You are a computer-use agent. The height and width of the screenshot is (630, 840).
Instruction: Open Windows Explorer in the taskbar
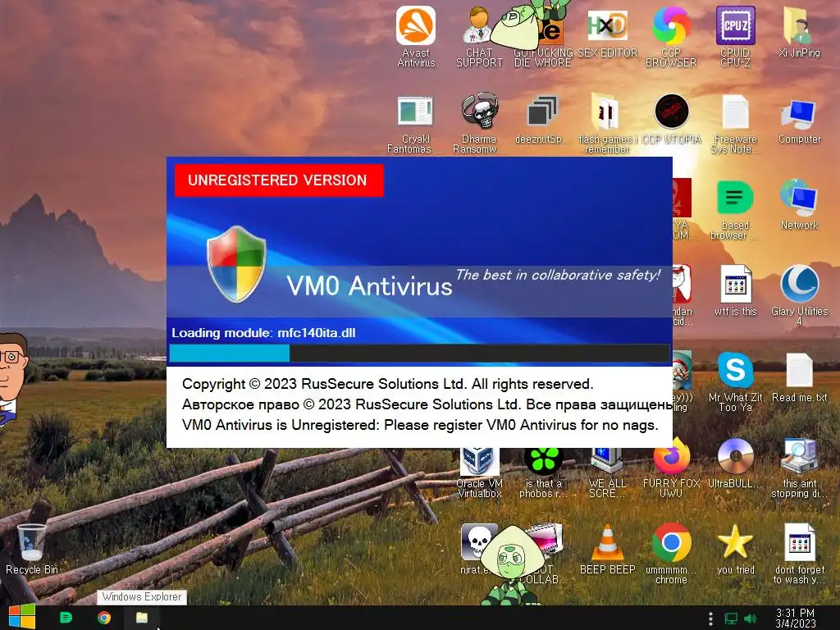142,618
